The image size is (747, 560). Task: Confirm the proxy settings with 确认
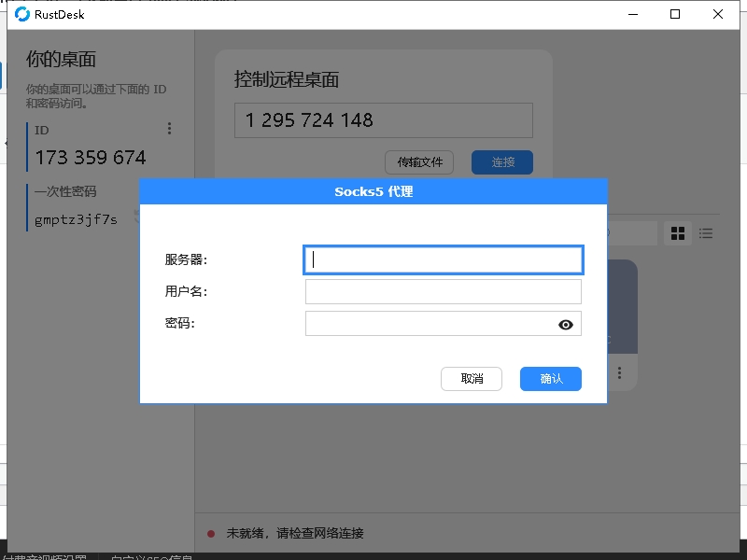(551, 379)
